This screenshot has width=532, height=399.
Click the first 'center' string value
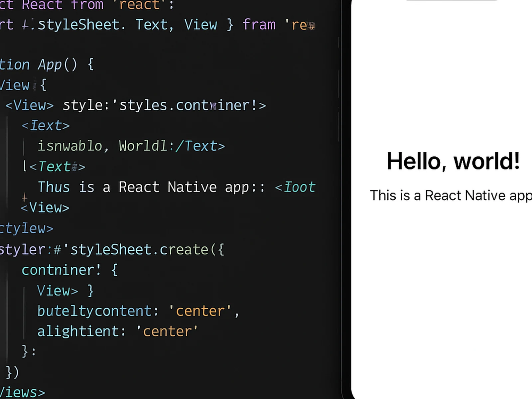tap(199, 311)
